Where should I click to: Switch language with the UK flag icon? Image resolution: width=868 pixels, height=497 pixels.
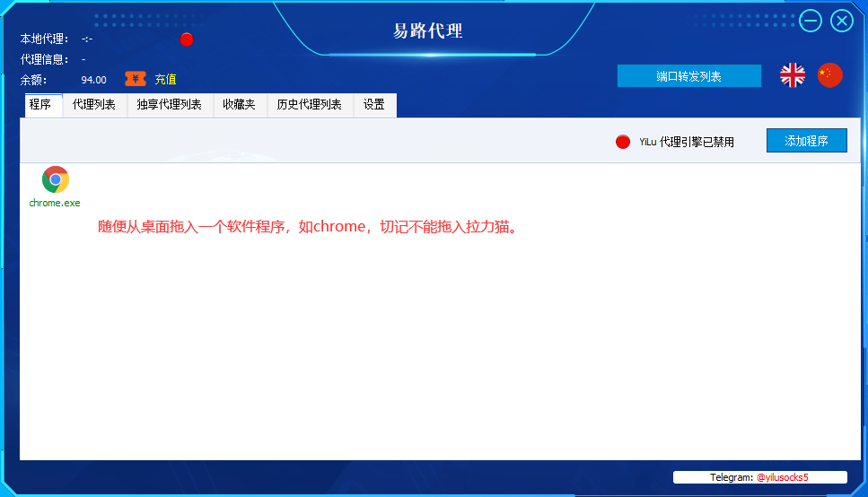(793, 75)
